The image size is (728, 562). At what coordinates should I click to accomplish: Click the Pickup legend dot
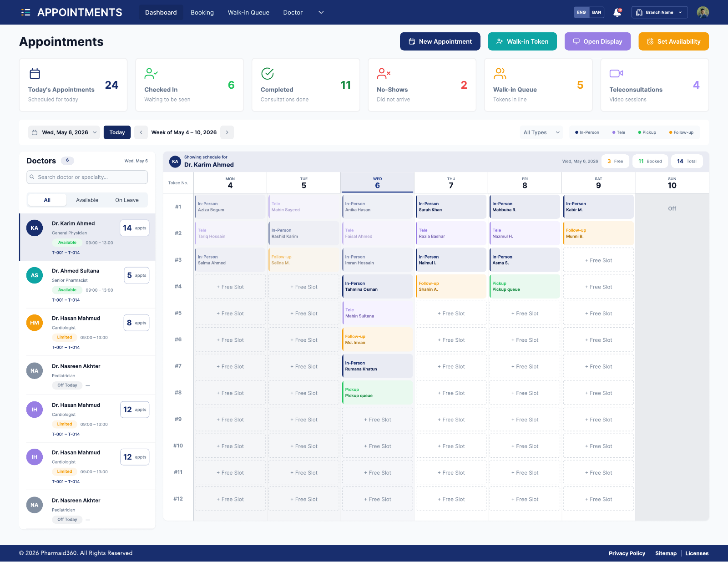(x=640, y=132)
